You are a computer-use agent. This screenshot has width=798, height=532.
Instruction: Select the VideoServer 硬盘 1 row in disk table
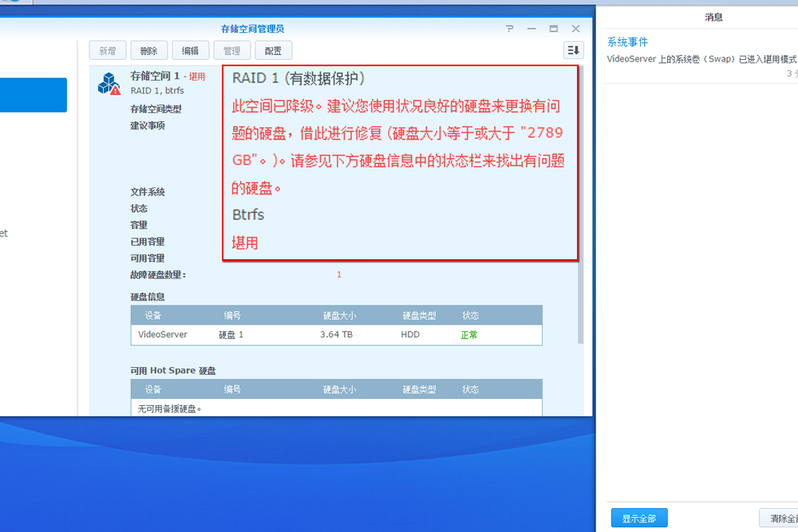pos(335,334)
